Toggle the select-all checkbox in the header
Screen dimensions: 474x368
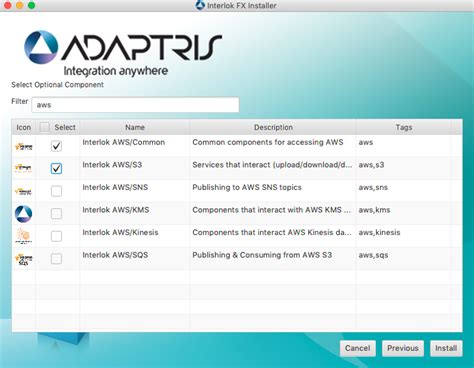[x=45, y=127]
